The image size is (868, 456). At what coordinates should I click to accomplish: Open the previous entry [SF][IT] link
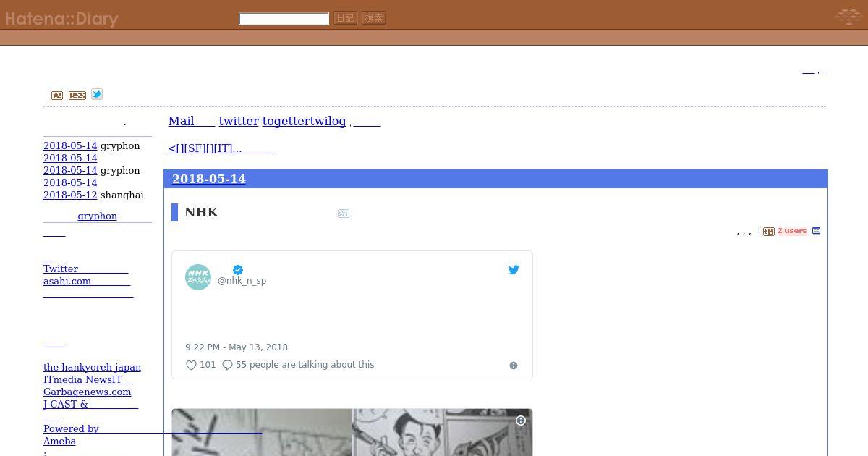[220, 148]
